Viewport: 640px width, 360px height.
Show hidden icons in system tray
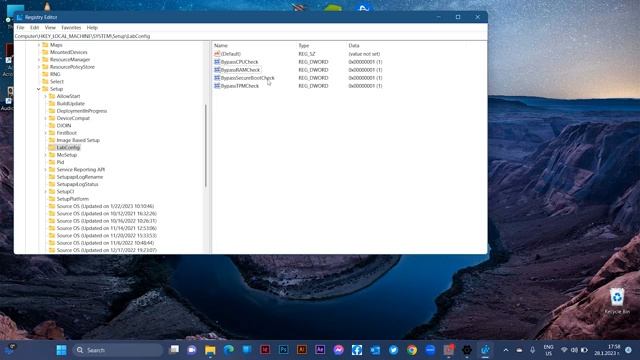[506, 350]
